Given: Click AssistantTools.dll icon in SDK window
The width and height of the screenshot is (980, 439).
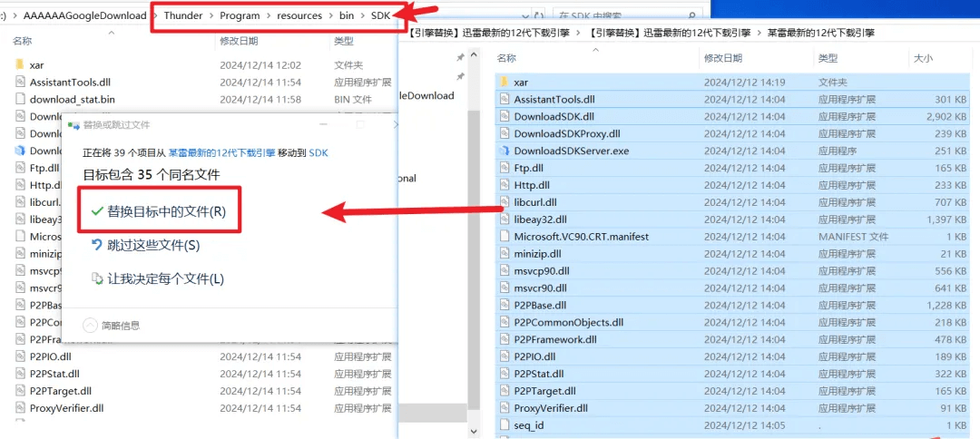Looking at the screenshot, I should (19, 83).
